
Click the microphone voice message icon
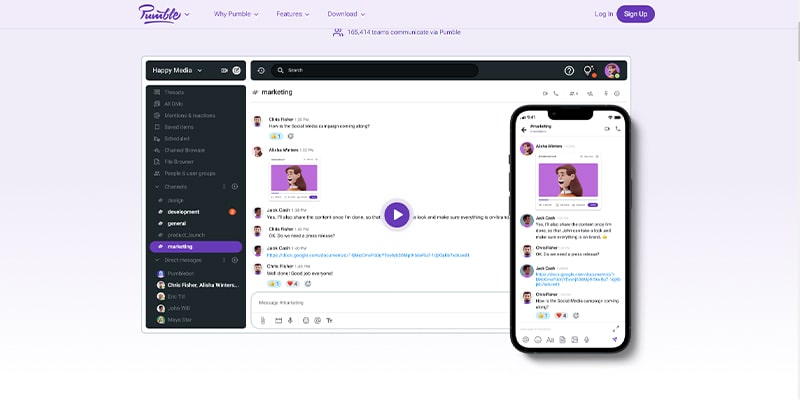click(290, 320)
